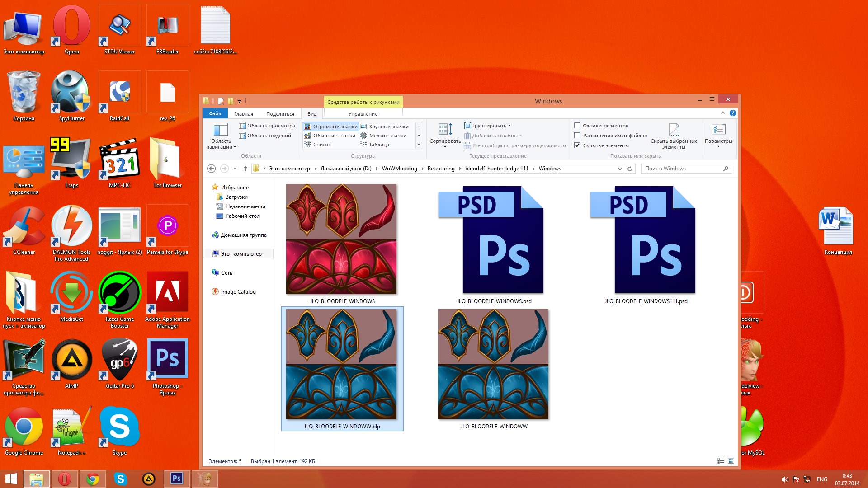Click ENG language indicator
Image resolution: width=868 pixels, height=488 pixels.
pyautogui.click(x=822, y=479)
